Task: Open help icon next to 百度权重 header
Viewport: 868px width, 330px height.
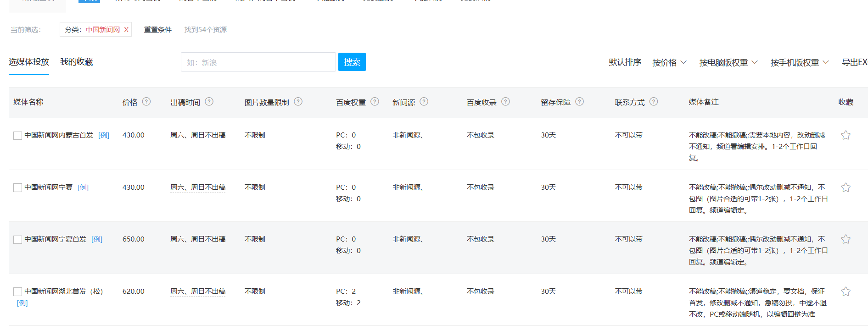Action: point(375,102)
